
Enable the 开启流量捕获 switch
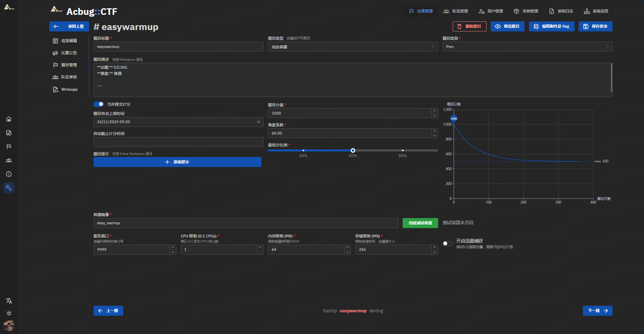click(x=448, y=244)
